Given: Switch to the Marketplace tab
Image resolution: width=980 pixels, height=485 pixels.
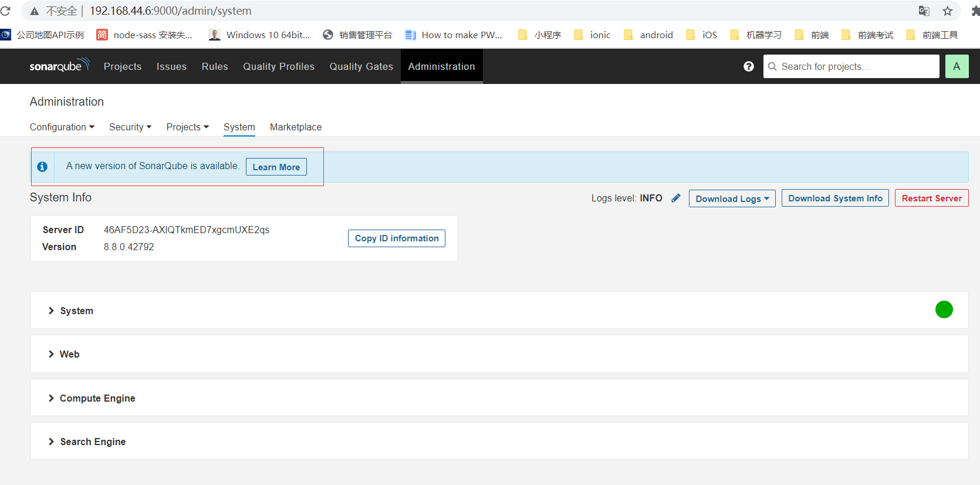Looking at the screenshot, I should tap(296, 127).
